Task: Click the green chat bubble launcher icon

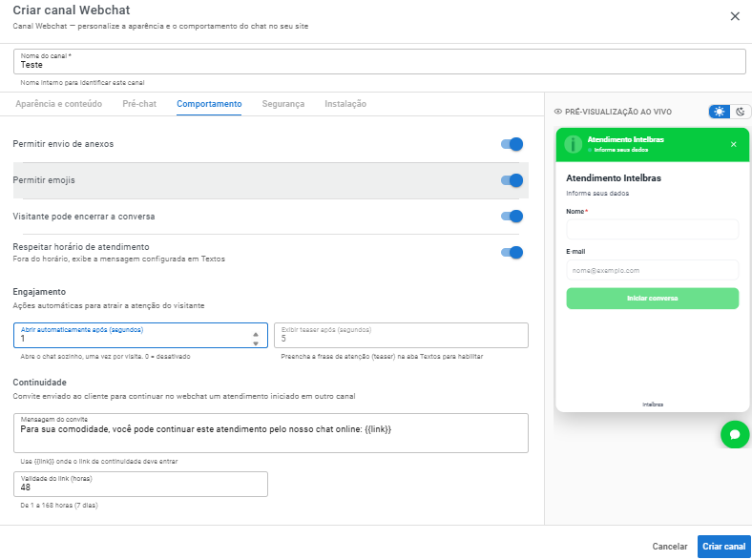Action: 735,434
